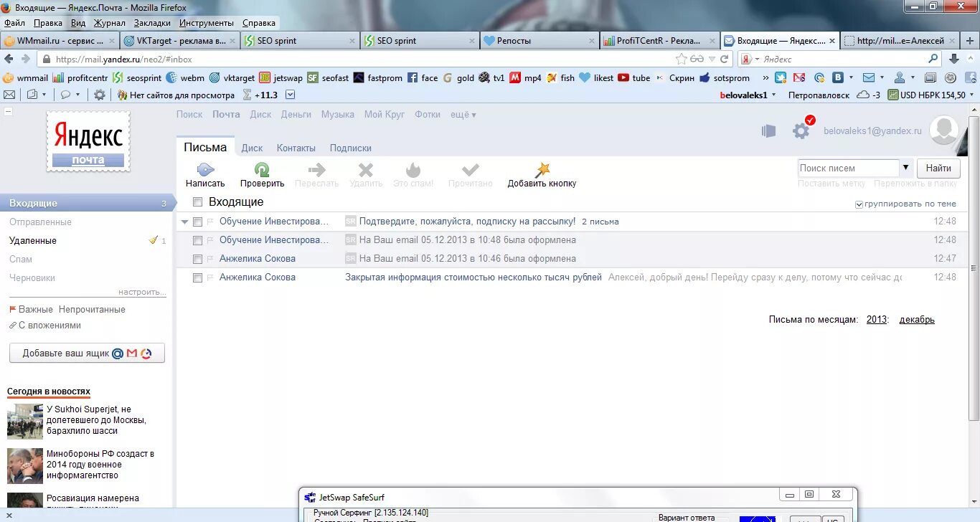Click the Twitter icon in the toolbar
The width and height of the screenshot is (980, 522).
pos(780,77)
